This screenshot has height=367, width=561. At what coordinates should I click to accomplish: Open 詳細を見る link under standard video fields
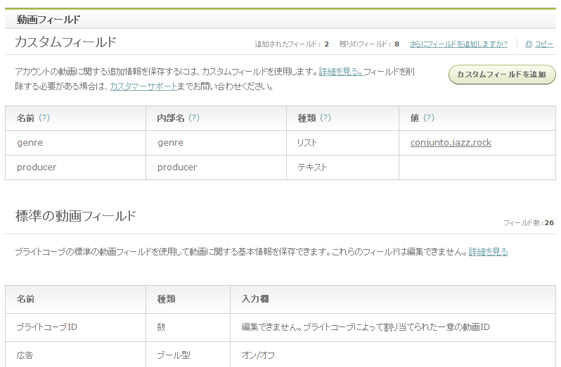488,252
